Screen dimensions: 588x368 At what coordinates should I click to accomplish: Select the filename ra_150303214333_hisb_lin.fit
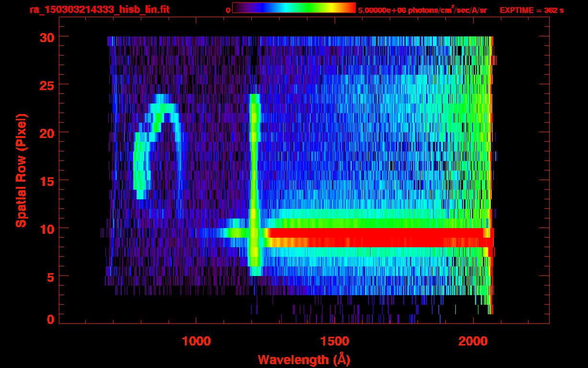99,10
